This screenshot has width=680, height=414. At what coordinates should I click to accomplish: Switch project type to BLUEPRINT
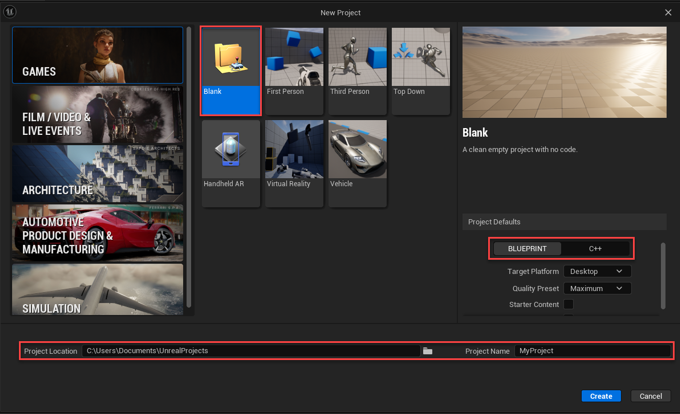pos(527,248)
